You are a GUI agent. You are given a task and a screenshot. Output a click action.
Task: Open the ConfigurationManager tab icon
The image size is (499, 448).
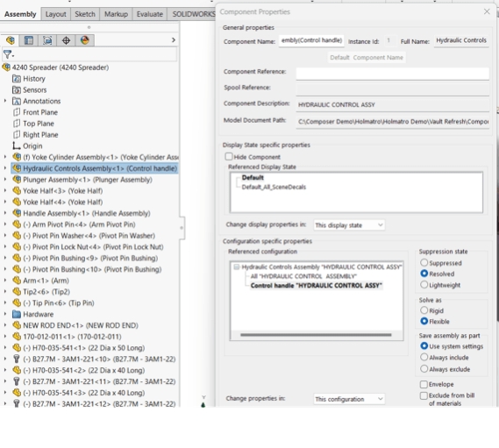coord(47,40)
